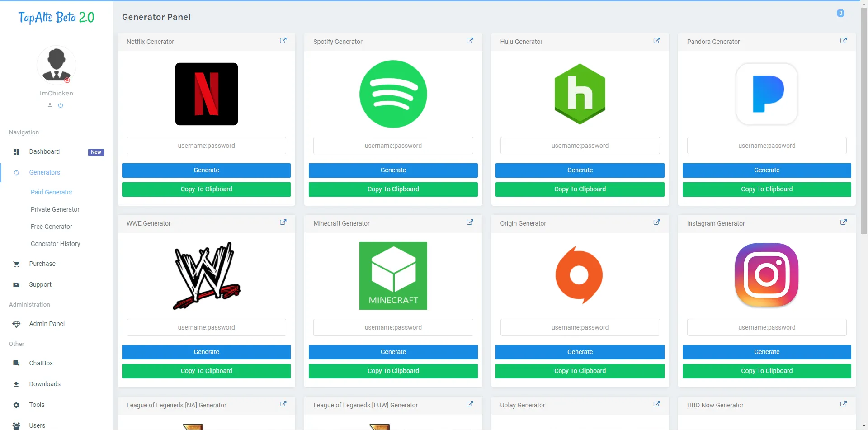Click the Dashboard grid icon
The width and height of the screenshot is (868, 430).
[16, 152]
